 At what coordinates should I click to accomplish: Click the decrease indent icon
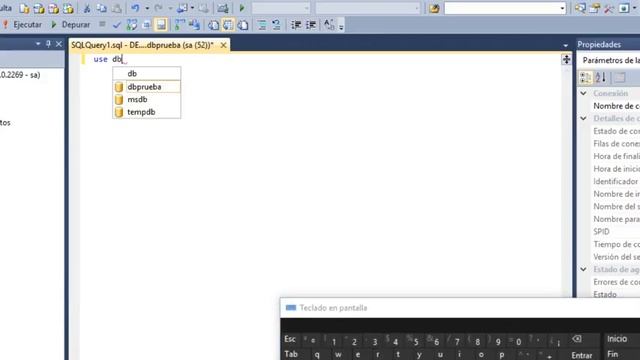(296, 25)
